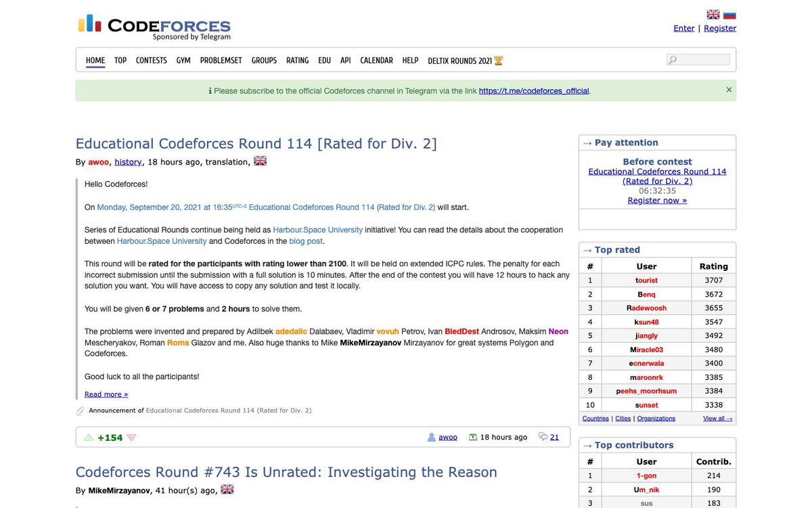Open vovuh's profile
Image resolution: width=812 pixels, height=508 pixels.
pos(388,331)
